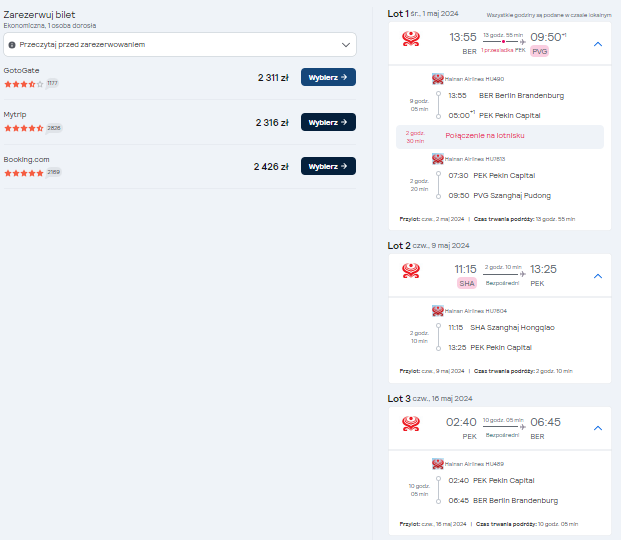621x540 pixels.
Task: Click the GotoGate star rating
Action: click(23, 84)
